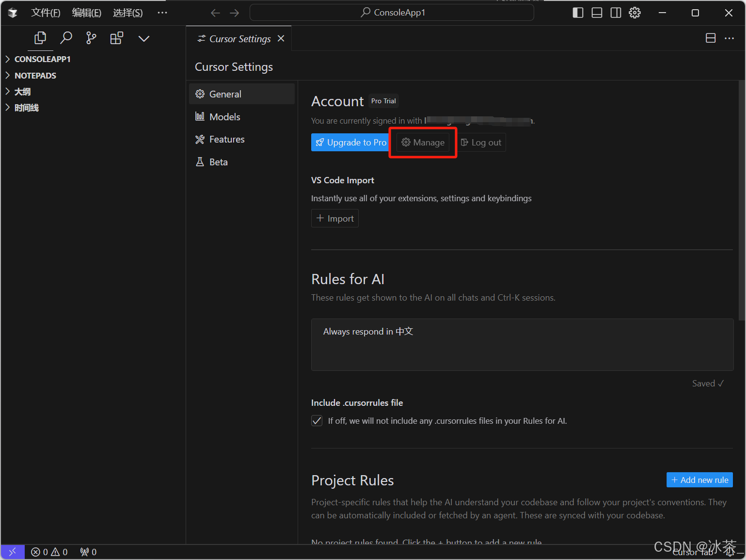
Task: Split the editor layout icon
Action: pyautogui.click(x=711, y=38)
